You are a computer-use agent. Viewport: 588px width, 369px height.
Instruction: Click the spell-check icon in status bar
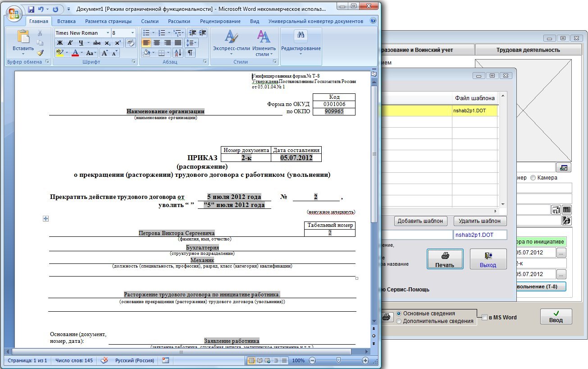104,360
